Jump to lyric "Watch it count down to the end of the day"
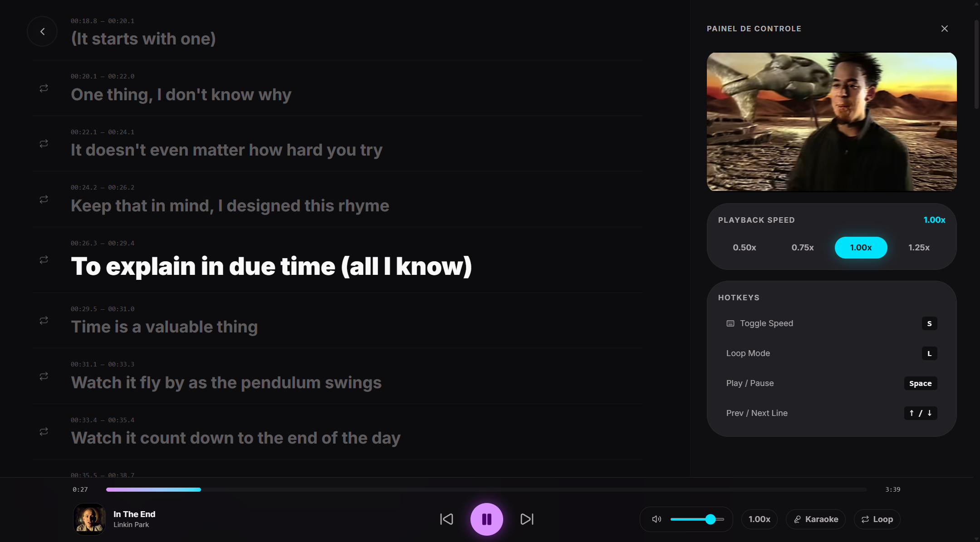Viewport: 980px width, 542px height. pos(235,438)
